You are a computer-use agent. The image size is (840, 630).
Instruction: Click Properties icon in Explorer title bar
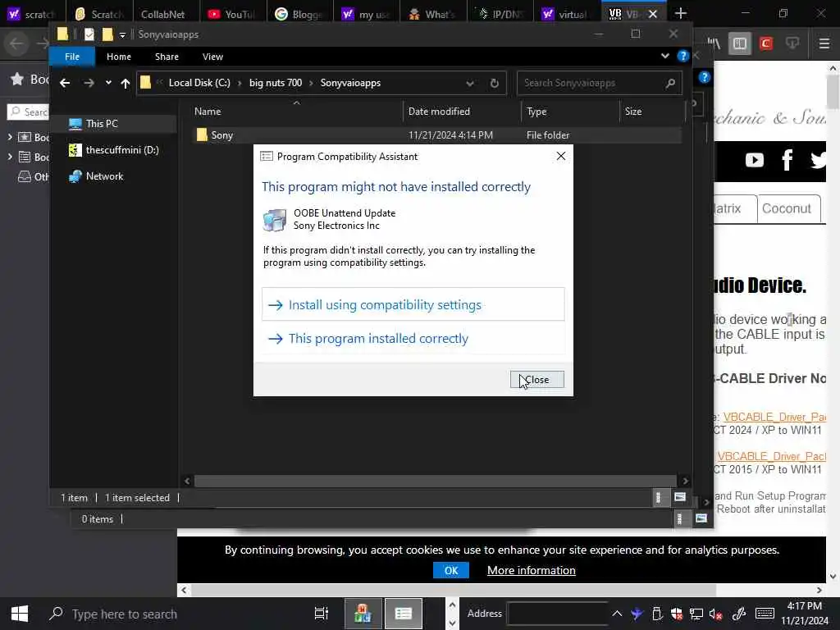(89, 34)
